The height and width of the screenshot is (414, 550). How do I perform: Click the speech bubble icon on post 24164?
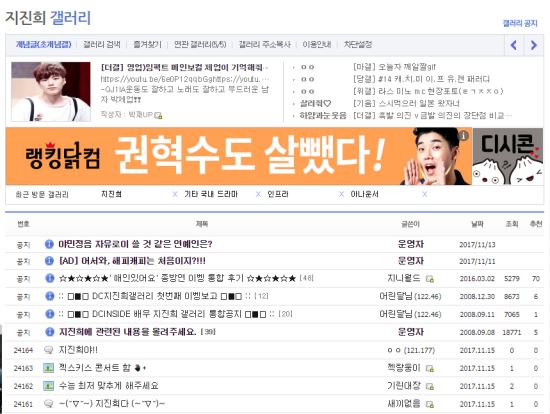pos(48,349)
